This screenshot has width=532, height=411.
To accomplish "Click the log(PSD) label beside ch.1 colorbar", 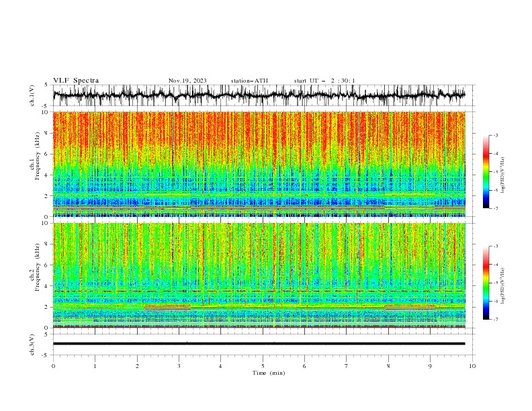I will pyautogui.click(x=502, y=175).
